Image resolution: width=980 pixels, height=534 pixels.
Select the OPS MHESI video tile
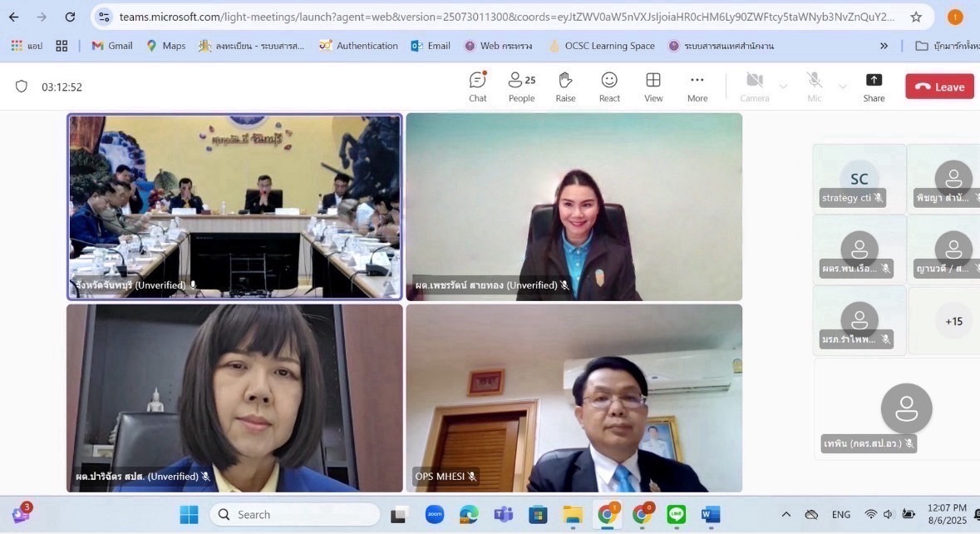(x=574, y=398)
